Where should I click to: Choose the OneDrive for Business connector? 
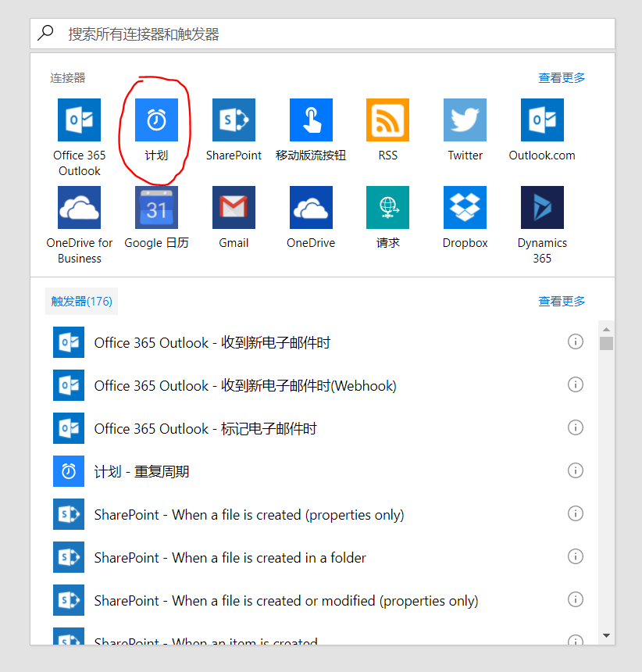[x=79, y=207]
